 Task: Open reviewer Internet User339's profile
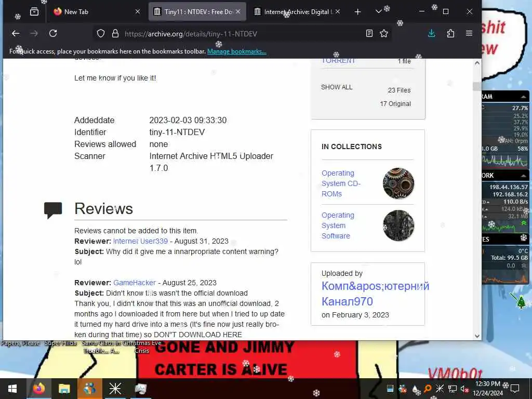[x=140, y=241]
